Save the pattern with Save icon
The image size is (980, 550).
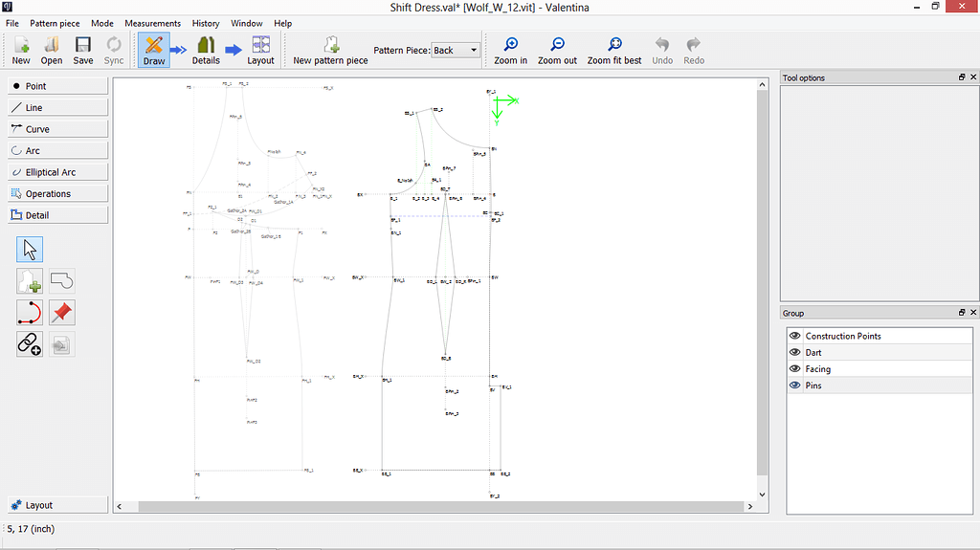pos(83,51)
